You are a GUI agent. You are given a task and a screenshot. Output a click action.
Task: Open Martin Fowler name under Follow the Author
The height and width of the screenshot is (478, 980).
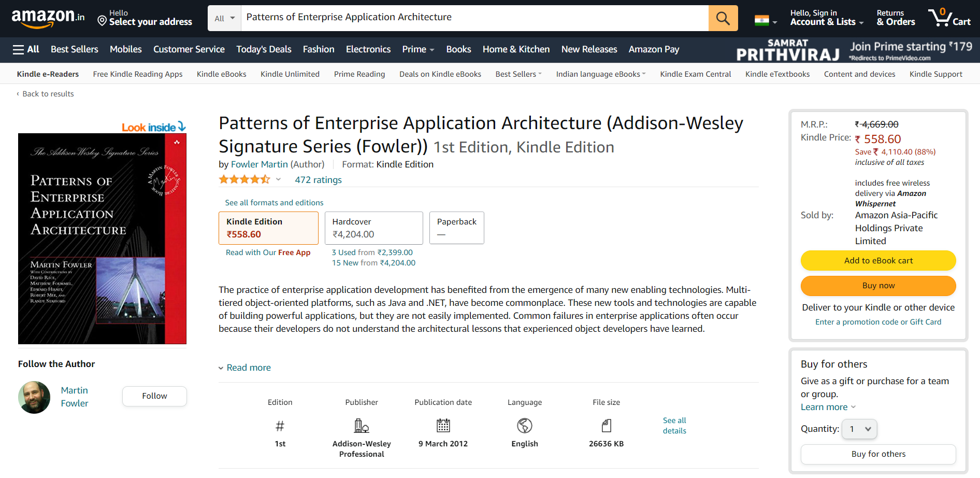(75, 397)
